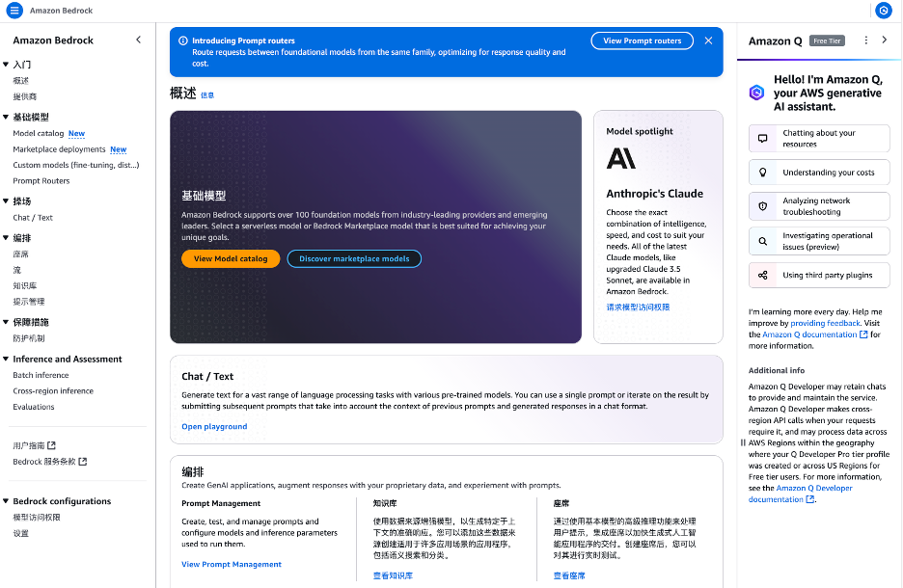Collapse the 操场 section
Viewport: 903px width, 588px height.
[6, 200]
